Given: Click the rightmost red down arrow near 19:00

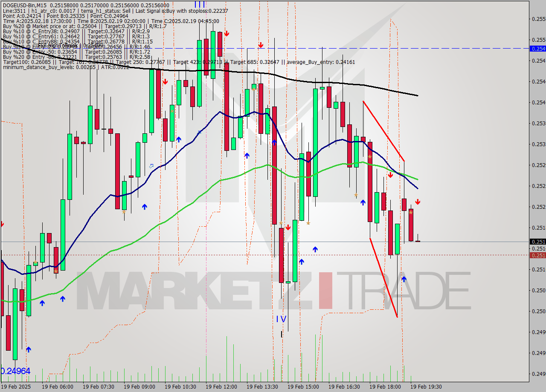Looking at the screenshot, I should point(418,202).
